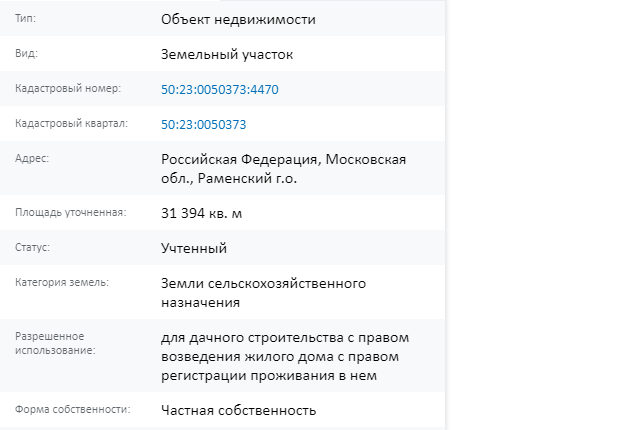The width and height of the screenshot is (619, 430).
Task: Select 'Земли сельскохозяйственного назначения' value
Action: (x=263, y=293)
